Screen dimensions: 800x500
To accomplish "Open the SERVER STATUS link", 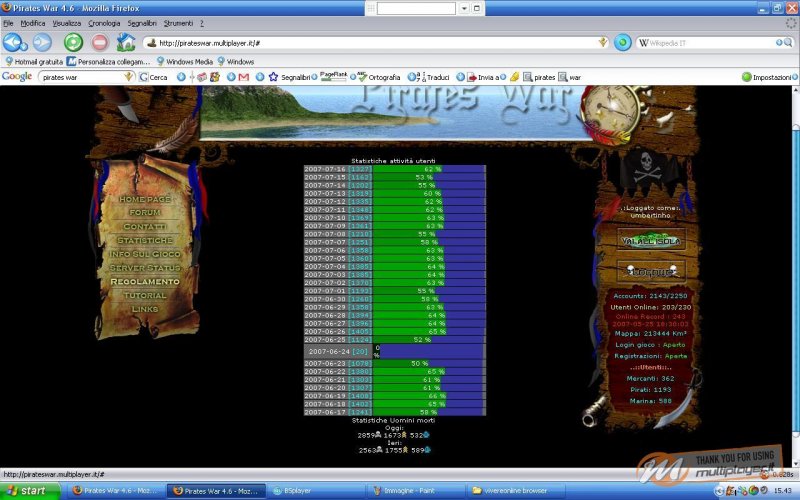I will pyautogui.click(x=145, y=268).
